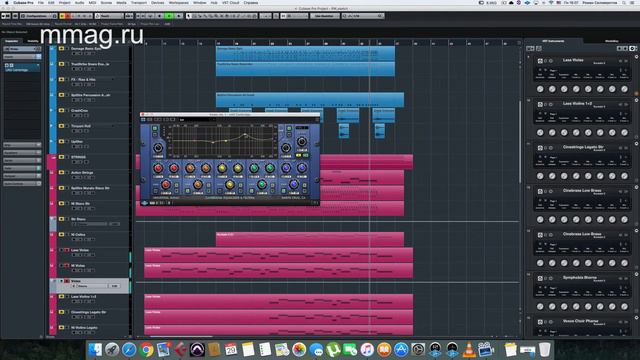Open the VST Cloud menu
This screenshot has height=360, width=640.
click(231, 2)
